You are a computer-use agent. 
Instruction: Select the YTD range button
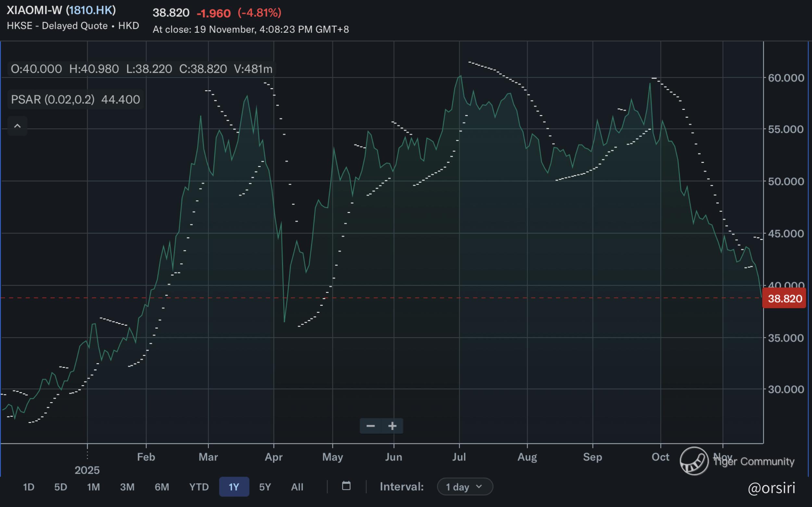(199, 487)
